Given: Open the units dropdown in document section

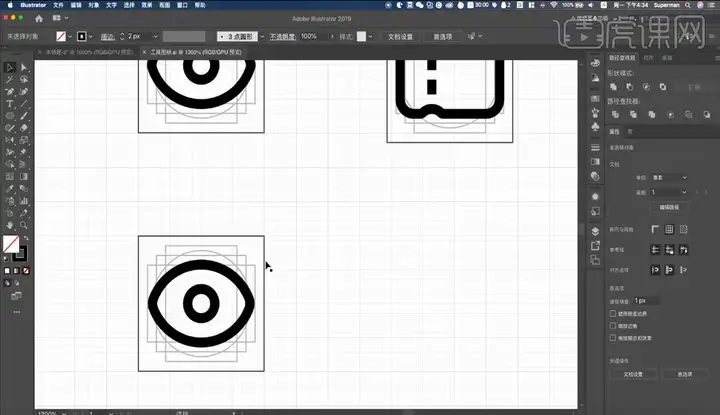Looking at the screenshot, I should [669, 177].
